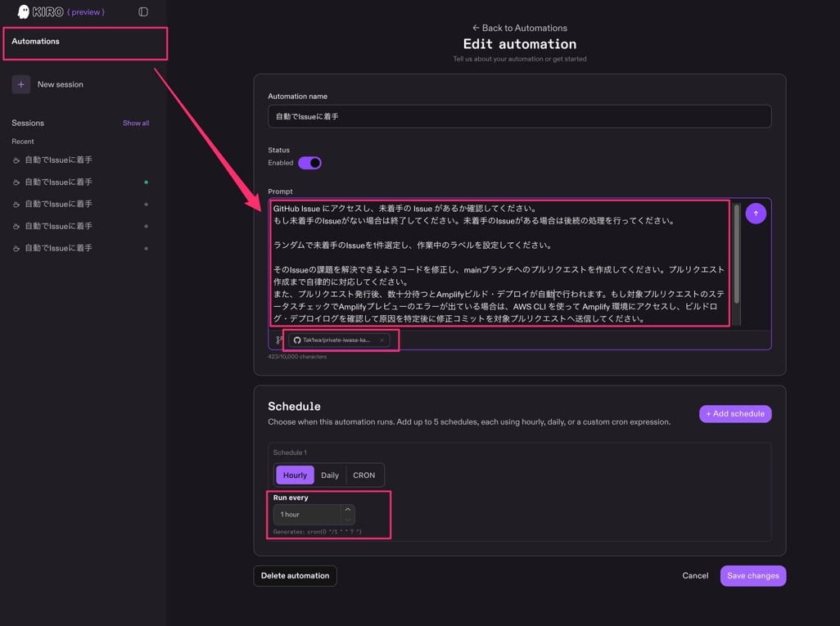This screenshot has width=840, height=626.
Task: Decrease Run every hours with down arrow
Action: point(348,520)
